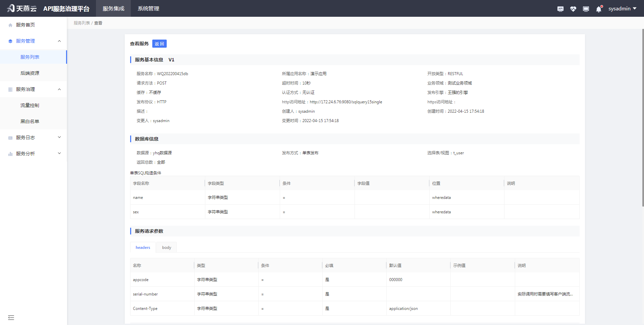Image resolution: width=644 pixels, height=325 pixels.
Task: Collapse the sidebar with bottom-left toggle
Action: click(11, 317)
